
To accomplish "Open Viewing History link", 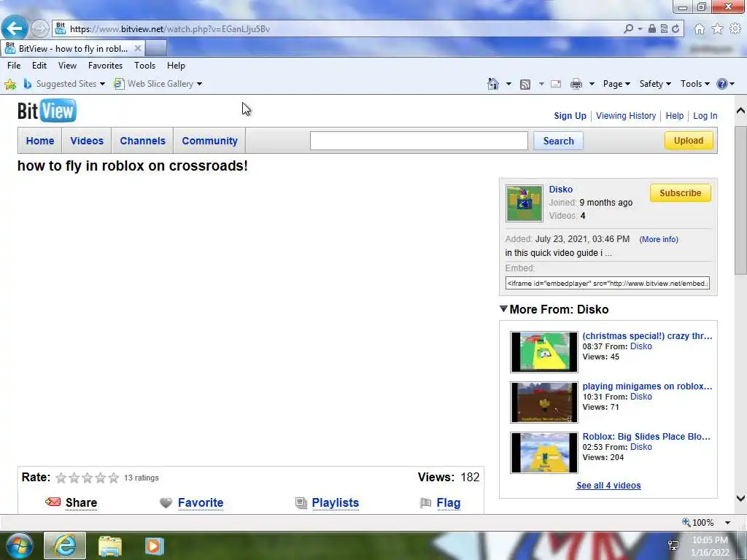I will [625, 116].
